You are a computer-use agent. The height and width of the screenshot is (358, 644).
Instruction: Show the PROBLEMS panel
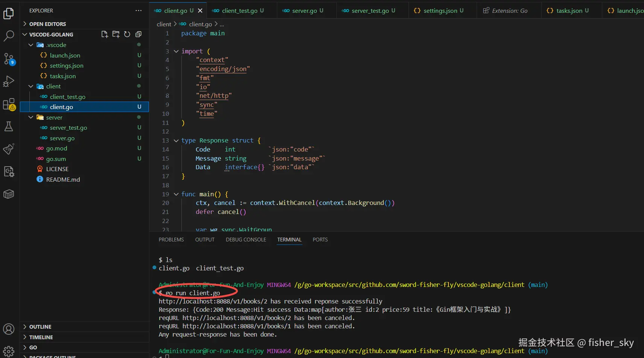click(x=171, y=240)
